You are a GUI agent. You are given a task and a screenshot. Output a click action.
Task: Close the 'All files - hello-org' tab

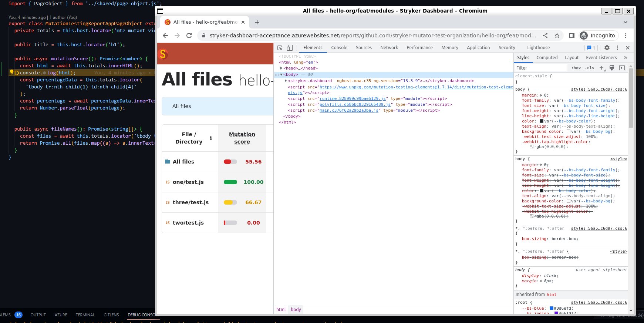click(x=243, y=22)
